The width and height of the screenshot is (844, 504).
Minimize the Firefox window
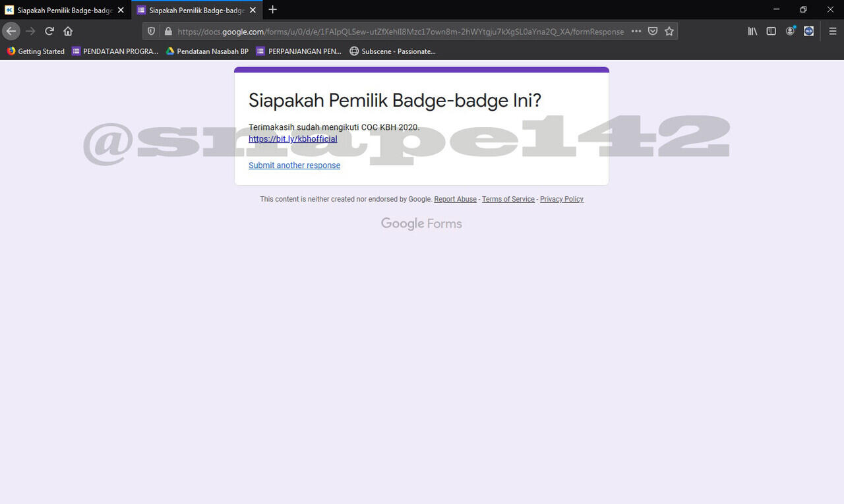(x=777, y=9)
